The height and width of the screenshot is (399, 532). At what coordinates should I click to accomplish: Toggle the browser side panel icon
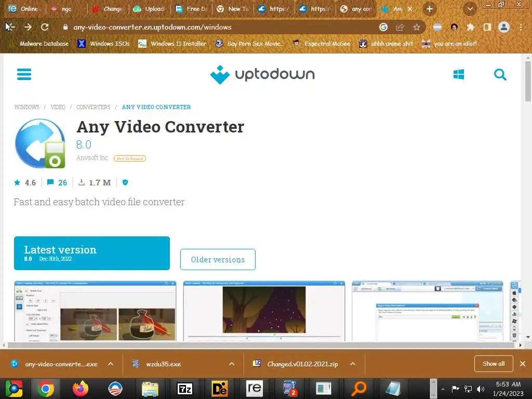487,27
